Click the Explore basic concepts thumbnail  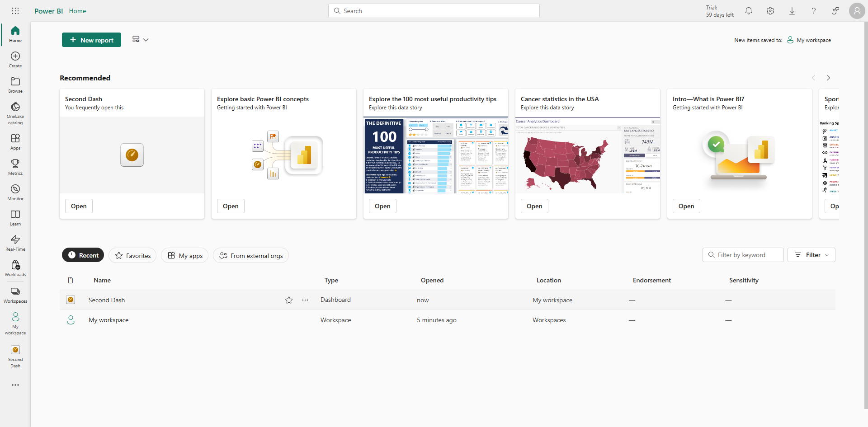[x=284, y=155]
